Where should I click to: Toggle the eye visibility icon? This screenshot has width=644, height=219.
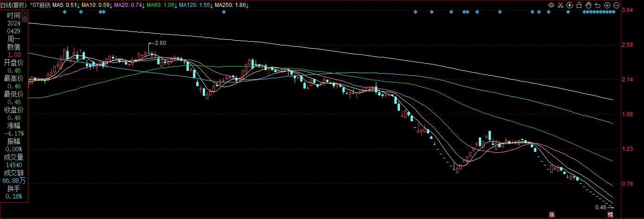point(551,5)
